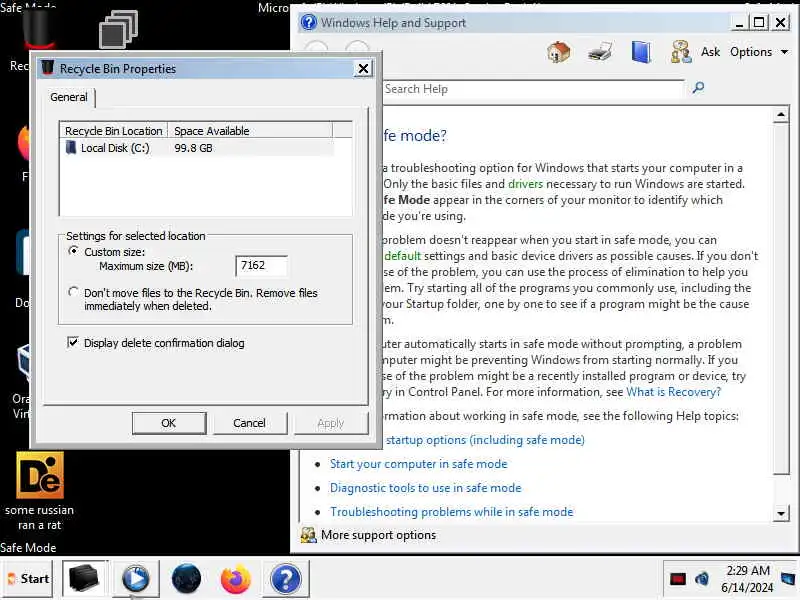Click the Print icon in Help toolbar
The height and width of the screenshot is (600, 800).
(600, 52)
